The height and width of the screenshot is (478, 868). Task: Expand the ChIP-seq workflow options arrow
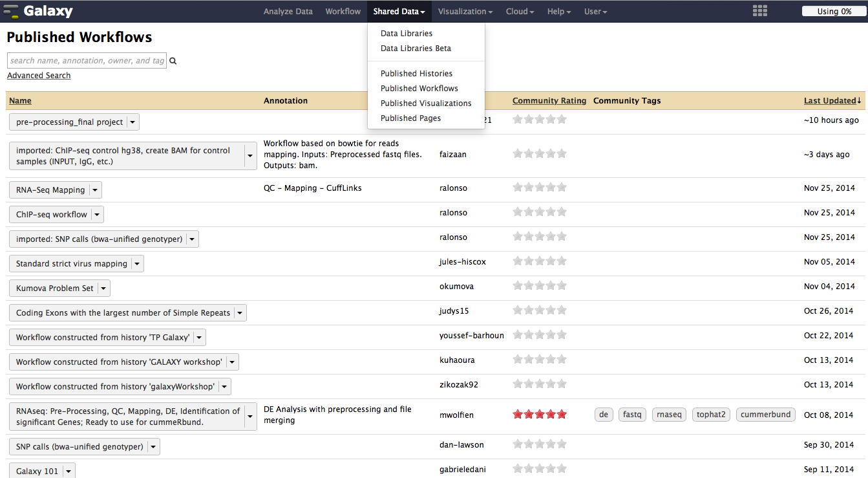tap(97, 215)
